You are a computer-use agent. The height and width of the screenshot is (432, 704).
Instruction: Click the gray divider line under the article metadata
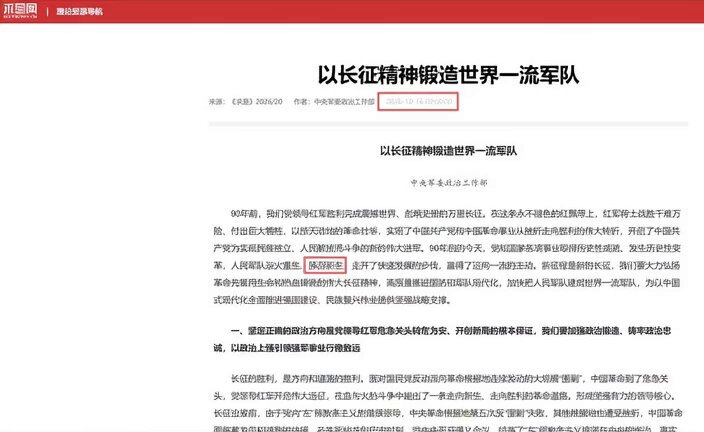click(448, 123)
